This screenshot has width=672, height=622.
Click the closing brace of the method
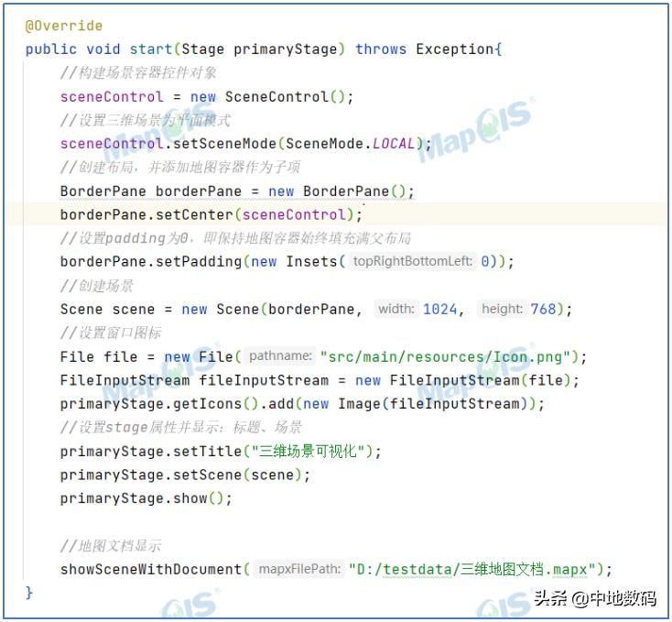click(29, 593)
